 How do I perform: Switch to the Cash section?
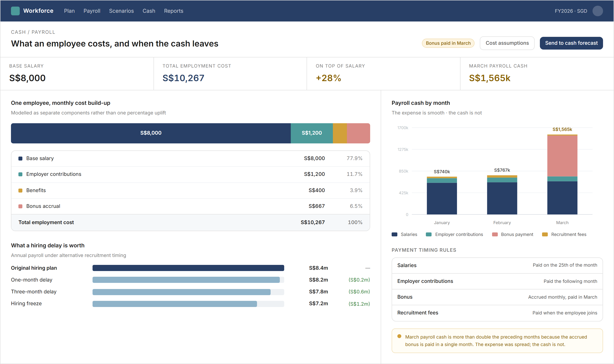149,11
